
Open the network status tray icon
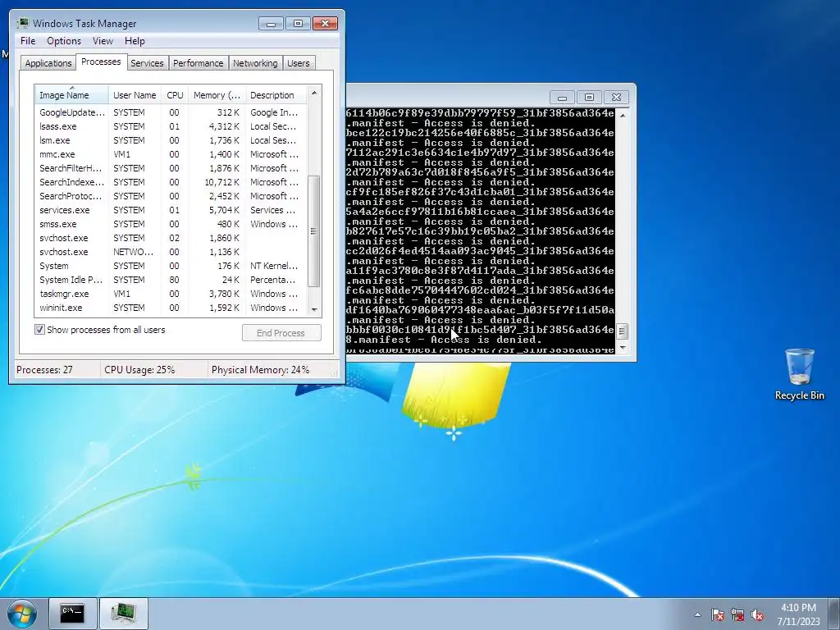[737, 614]
